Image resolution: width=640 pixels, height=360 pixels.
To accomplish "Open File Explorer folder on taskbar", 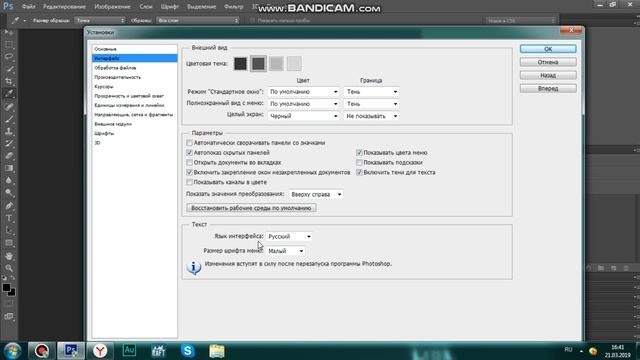I will [217, 351].
